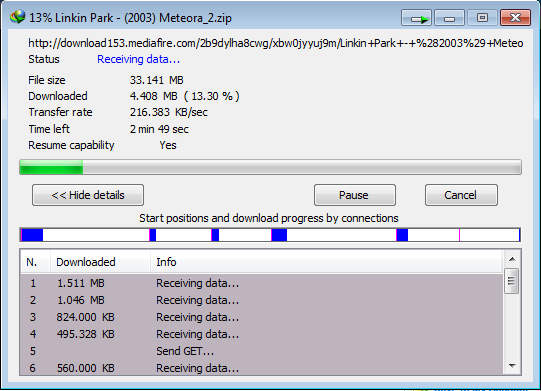Select connection row 3 with 824.000 KB

click(x=262, y=317)
